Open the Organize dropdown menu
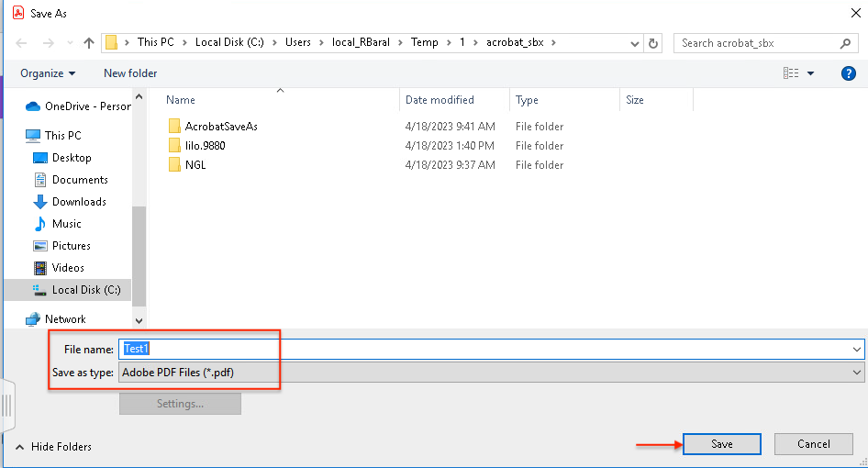This screenshot has width=868, height=468. point(48,73)
